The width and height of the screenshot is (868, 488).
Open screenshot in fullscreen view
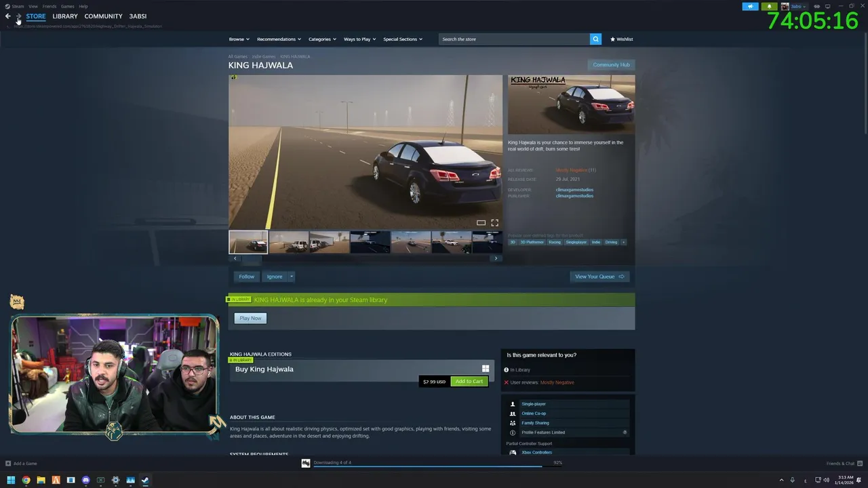point(494,222)
